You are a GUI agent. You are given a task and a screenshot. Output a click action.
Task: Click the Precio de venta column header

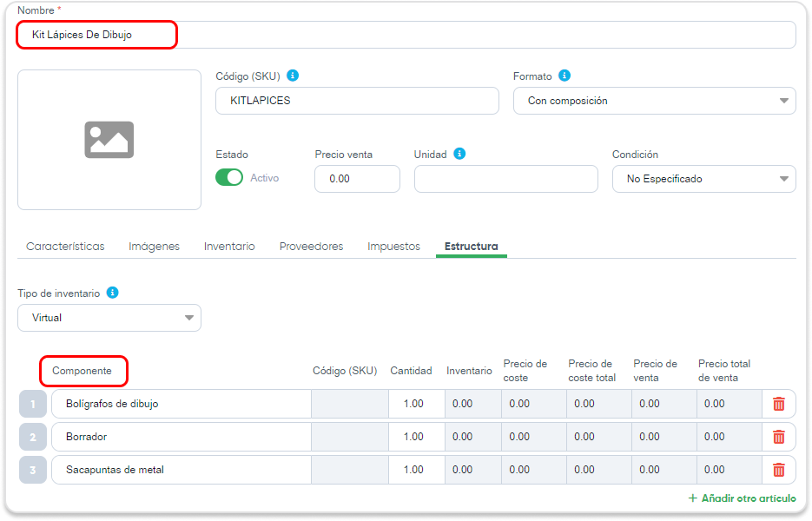pyautogui.click(x=655, y=371)
